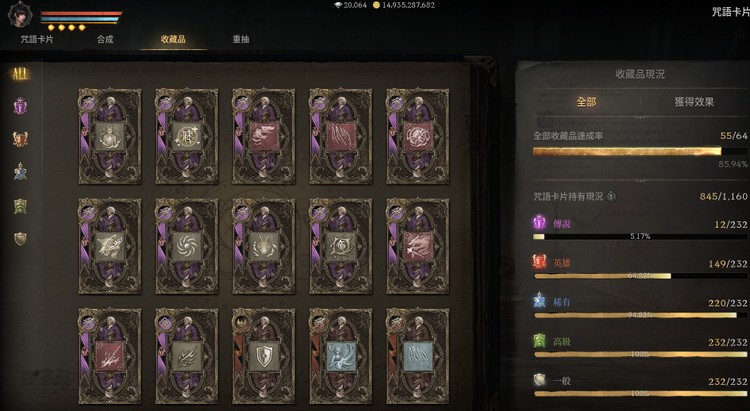Screen dimensions: 750x411
Task: Open the 合成 tab
Action: pos(105,39)
